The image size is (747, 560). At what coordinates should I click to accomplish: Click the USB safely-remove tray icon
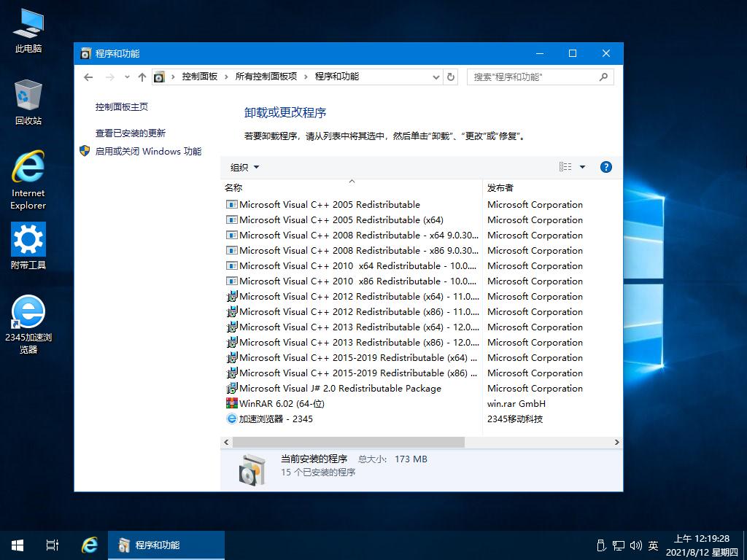601,545
